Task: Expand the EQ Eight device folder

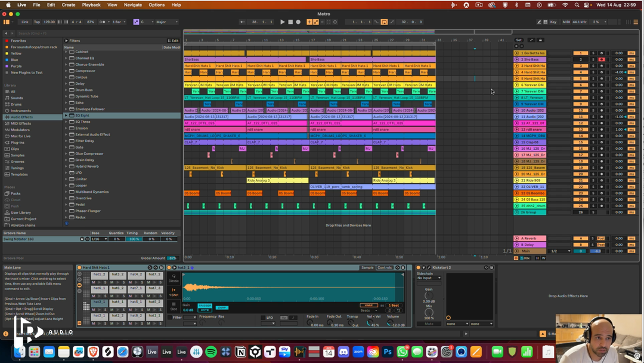Action: tap(66, 115)
